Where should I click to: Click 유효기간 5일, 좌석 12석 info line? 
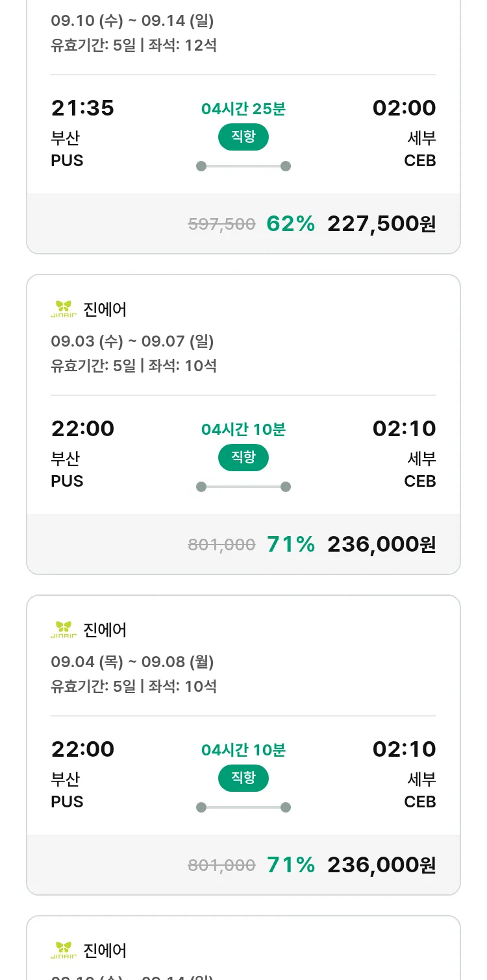tap(134, 45)
